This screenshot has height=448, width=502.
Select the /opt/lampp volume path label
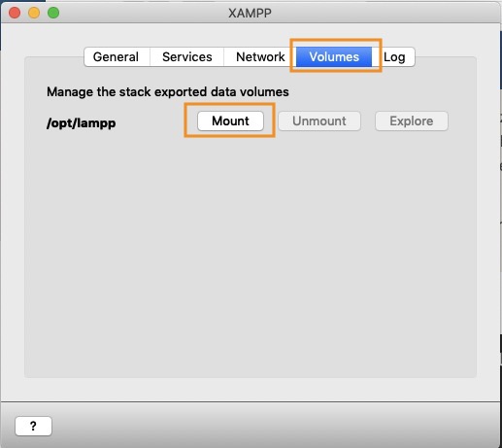point(82,123)
